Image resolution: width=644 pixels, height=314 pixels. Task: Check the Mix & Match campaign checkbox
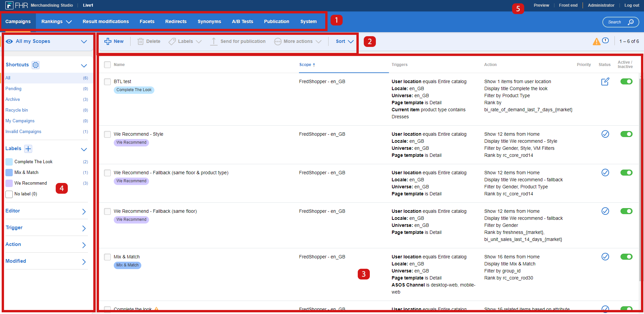click(107, 257)
